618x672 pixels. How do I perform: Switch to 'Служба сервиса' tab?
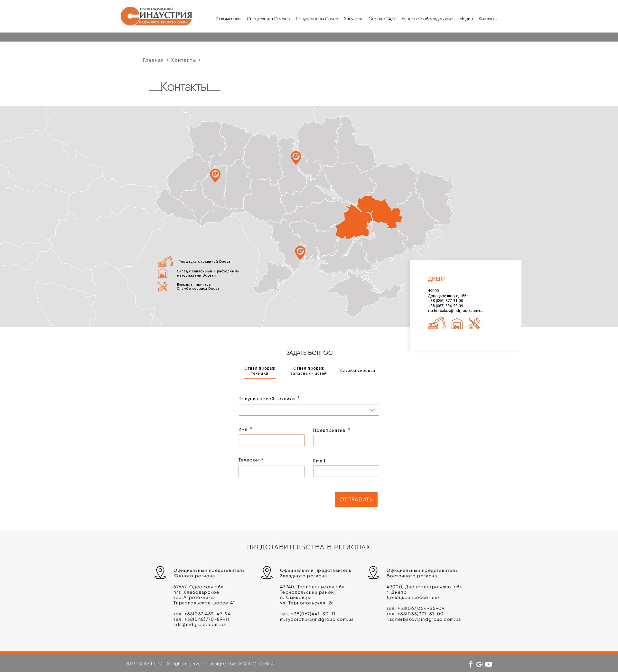pos(358,371)
